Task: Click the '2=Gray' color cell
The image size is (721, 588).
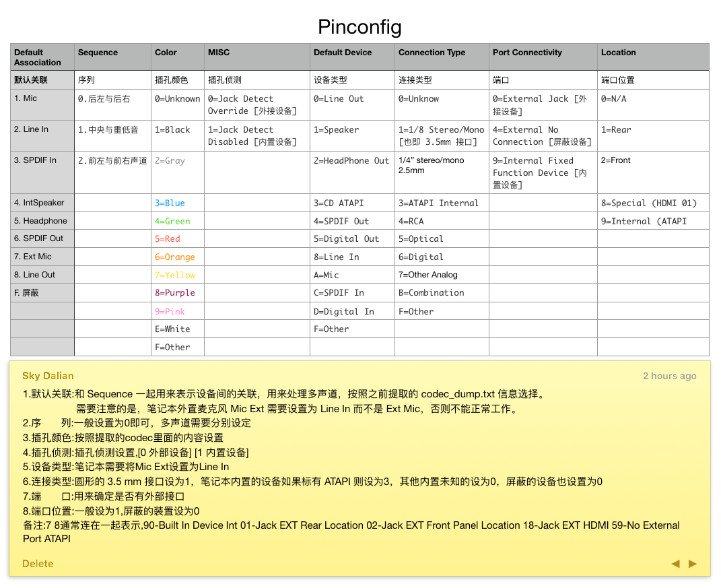Action: pos(178,172)
